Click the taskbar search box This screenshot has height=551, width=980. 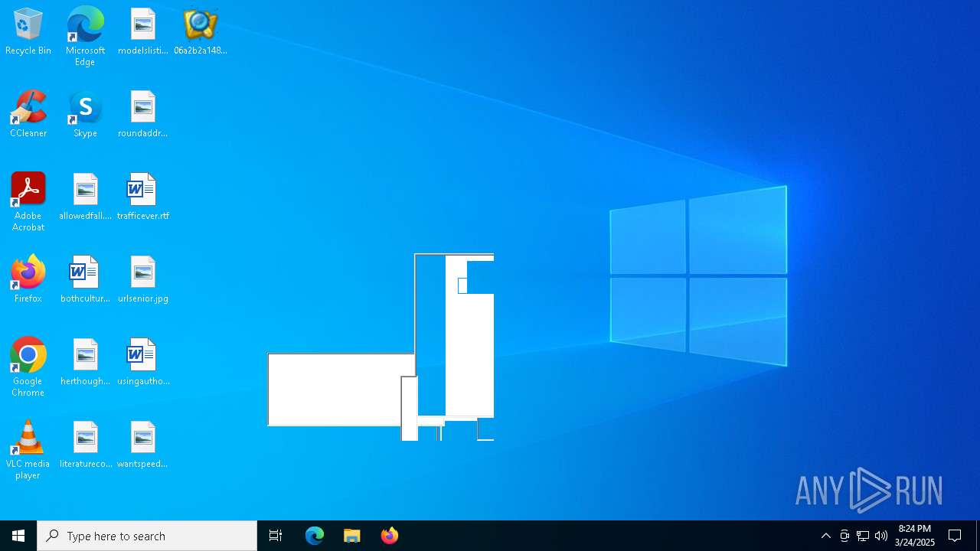[x=147, y=536]
